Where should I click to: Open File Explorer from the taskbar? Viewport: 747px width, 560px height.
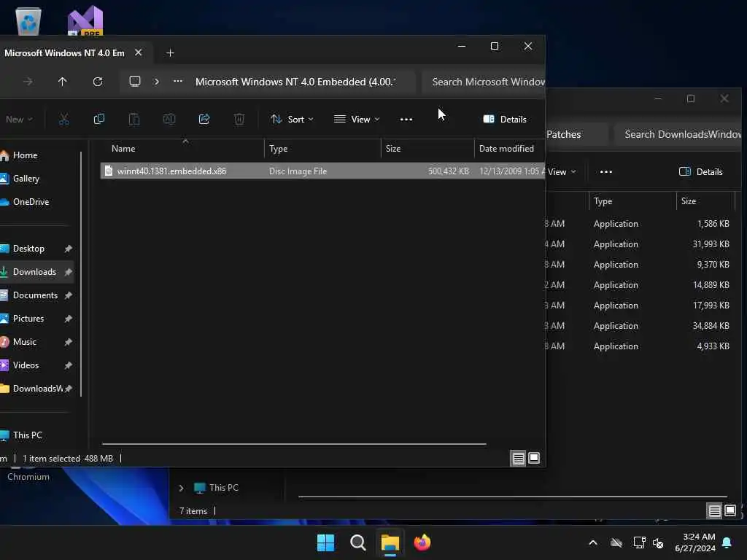click(390, 542)
